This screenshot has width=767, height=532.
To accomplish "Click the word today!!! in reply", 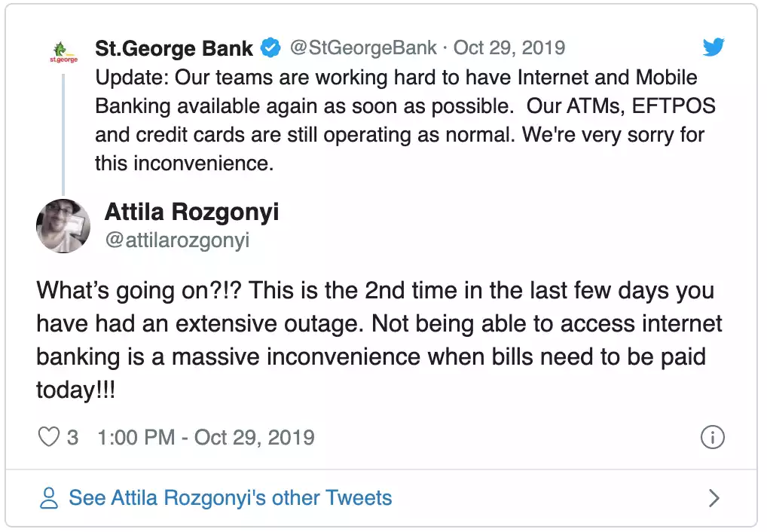I will click(x=76, y=390).
